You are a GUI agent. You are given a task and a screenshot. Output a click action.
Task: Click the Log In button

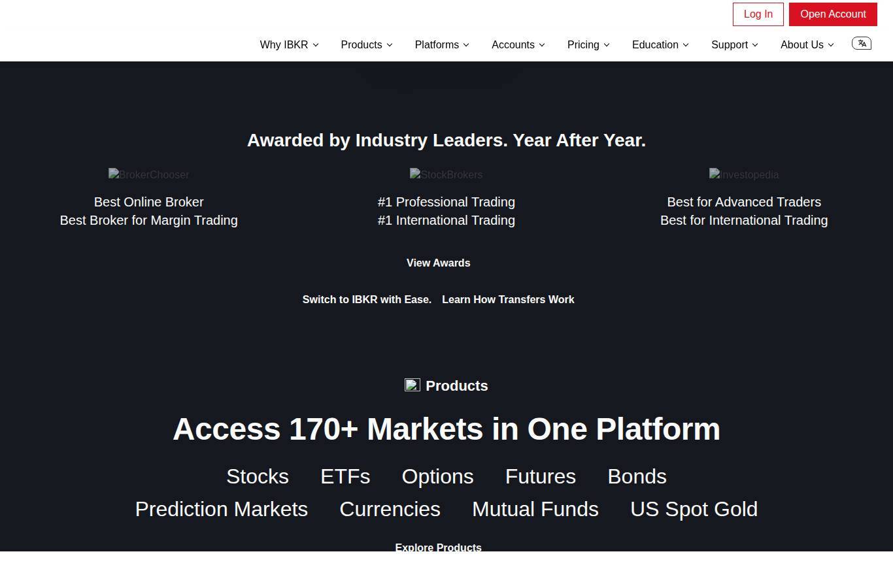[x=758, y=14]
